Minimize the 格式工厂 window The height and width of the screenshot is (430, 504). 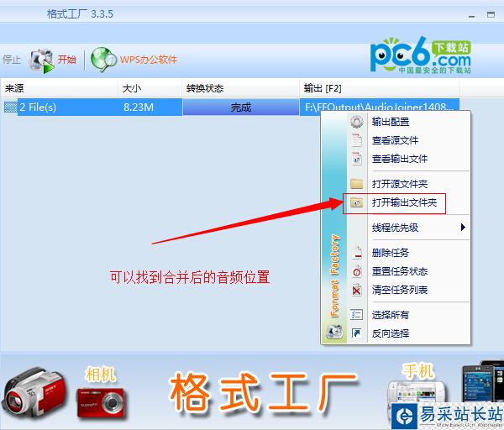click(x=471, y=15)
